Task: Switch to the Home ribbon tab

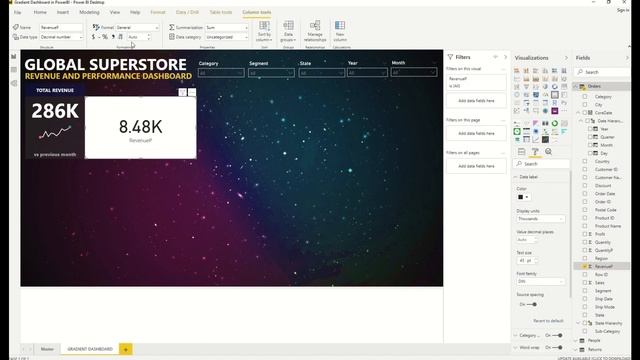Action: [x=40, y=12]
